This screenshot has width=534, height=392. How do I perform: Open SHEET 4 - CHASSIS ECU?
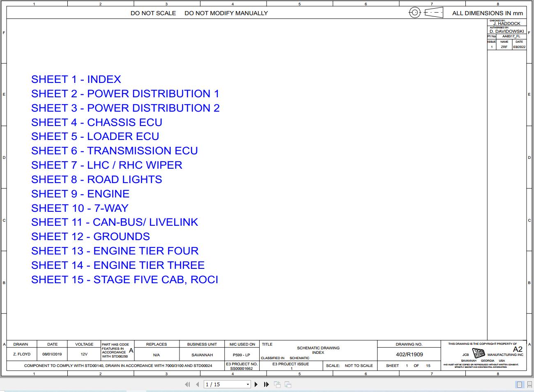pyautogui.click(x=97, y=122)
